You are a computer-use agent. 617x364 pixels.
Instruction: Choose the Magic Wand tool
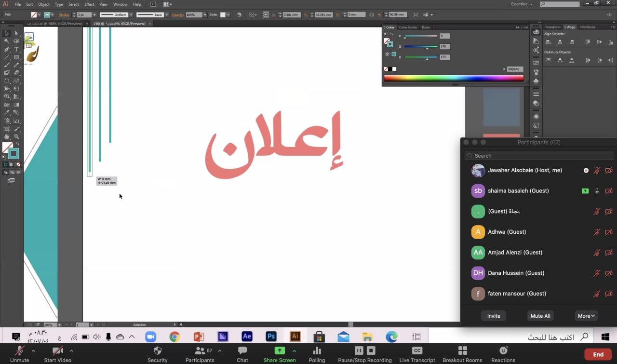click(x=7, y=41)
